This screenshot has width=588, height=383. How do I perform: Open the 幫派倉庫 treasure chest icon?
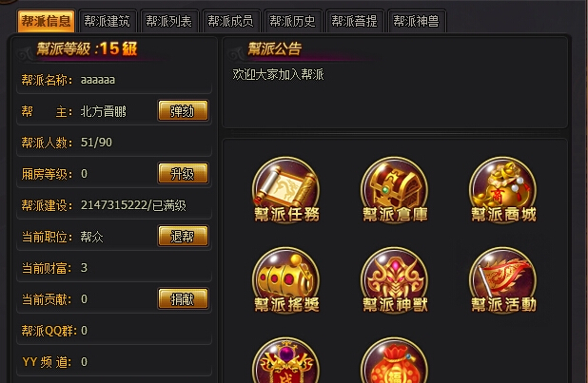[x=395, y=190]
